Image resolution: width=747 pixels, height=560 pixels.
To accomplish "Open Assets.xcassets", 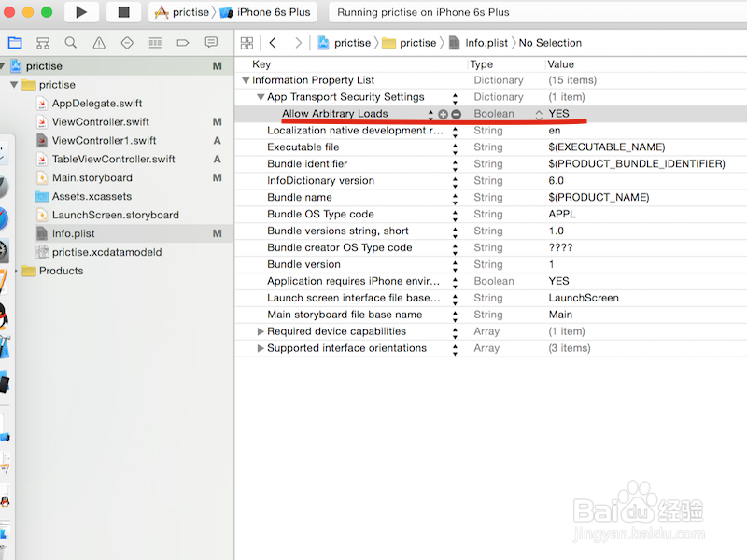I will [92, 196].
